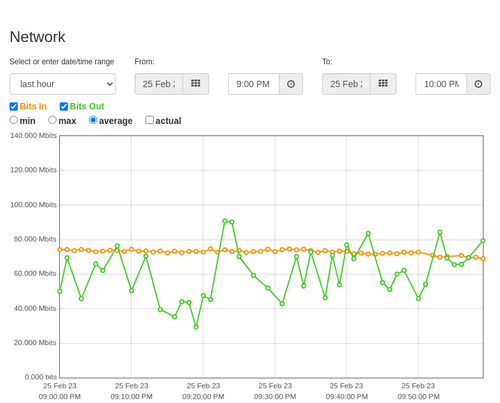Open the From date calendar picker icon
The image size is (500, 403).
(x=196, y=84)
